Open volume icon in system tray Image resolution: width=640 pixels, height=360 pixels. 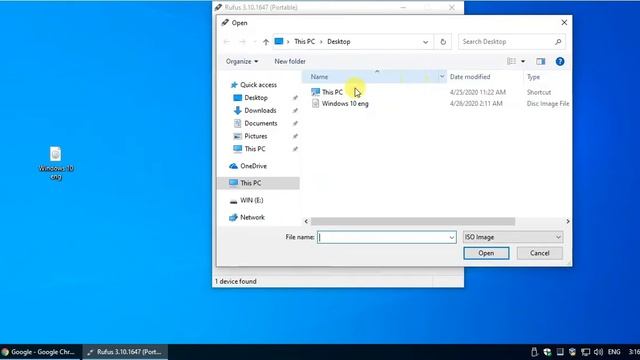coord(598,352)
